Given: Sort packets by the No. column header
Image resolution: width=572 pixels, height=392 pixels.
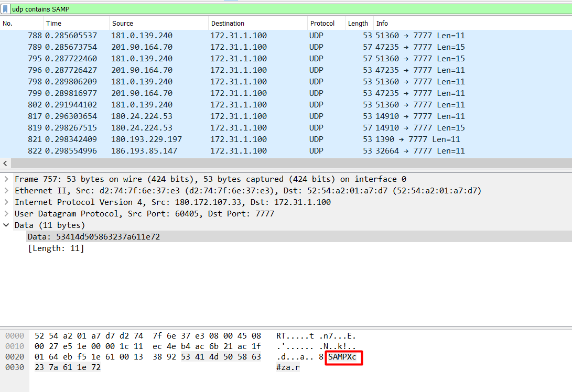Looking at the screenshot, I should [21, 24].
